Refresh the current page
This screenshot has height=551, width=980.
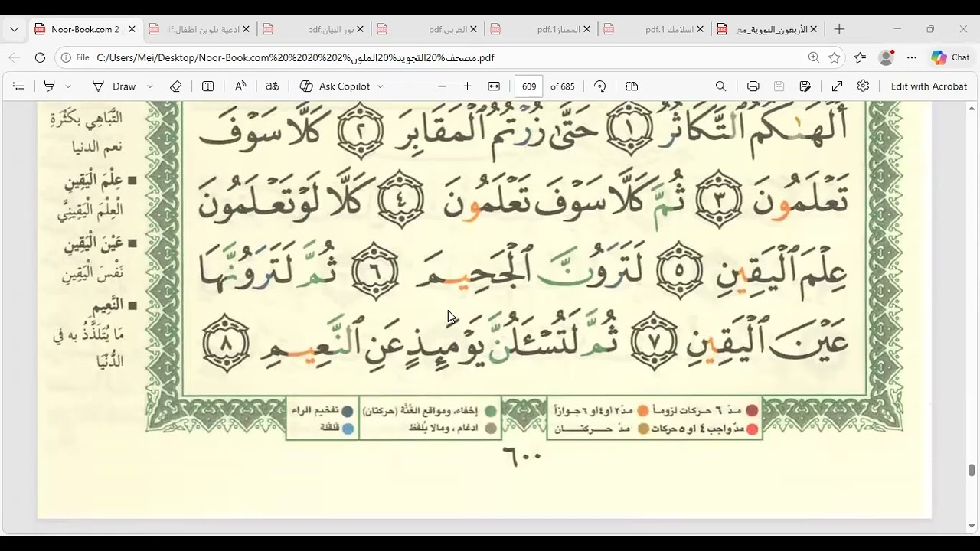(41, 57)
